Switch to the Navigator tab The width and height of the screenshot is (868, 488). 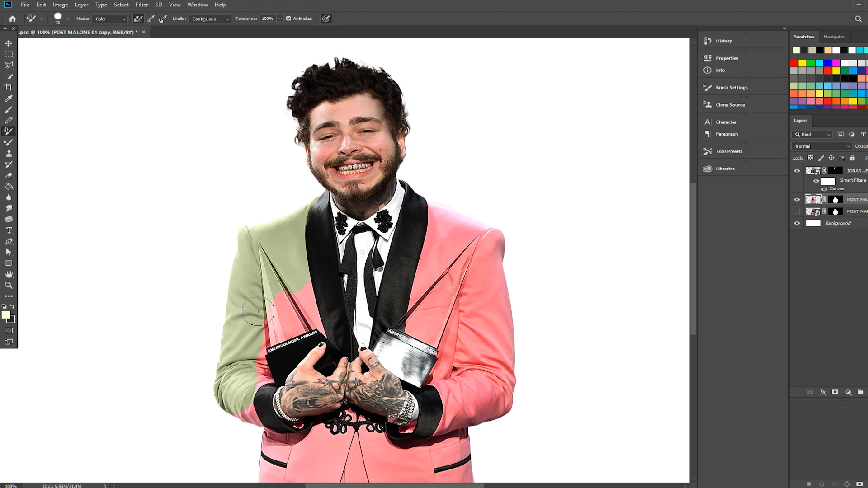(834, 37)
